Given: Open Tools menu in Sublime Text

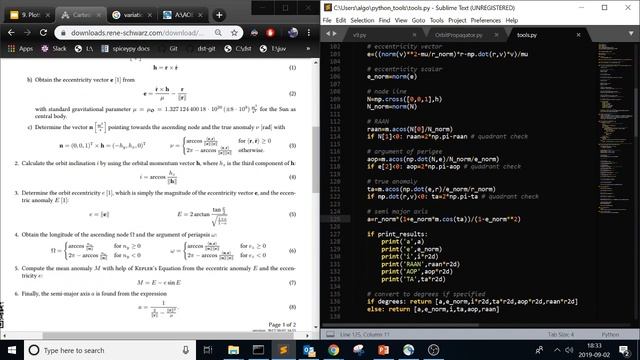Looking at the screenshot, I should pos(436,20).
